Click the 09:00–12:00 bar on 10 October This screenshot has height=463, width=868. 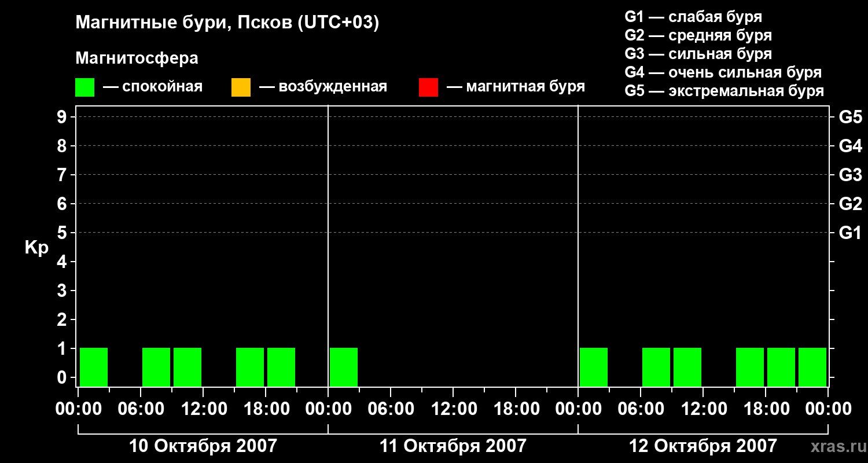(187, 367)
